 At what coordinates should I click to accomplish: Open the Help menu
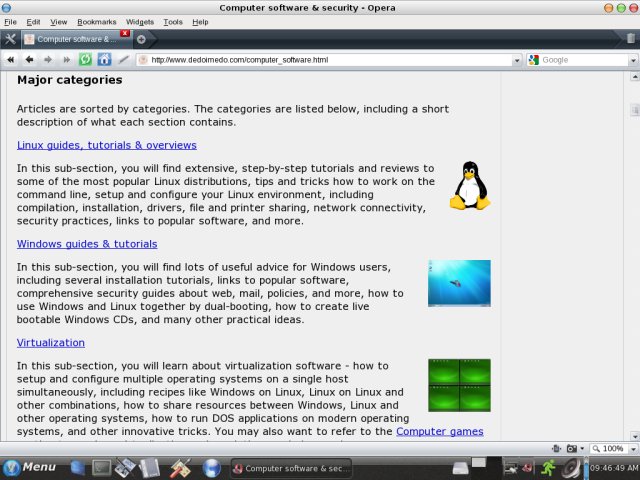(200, 22)
